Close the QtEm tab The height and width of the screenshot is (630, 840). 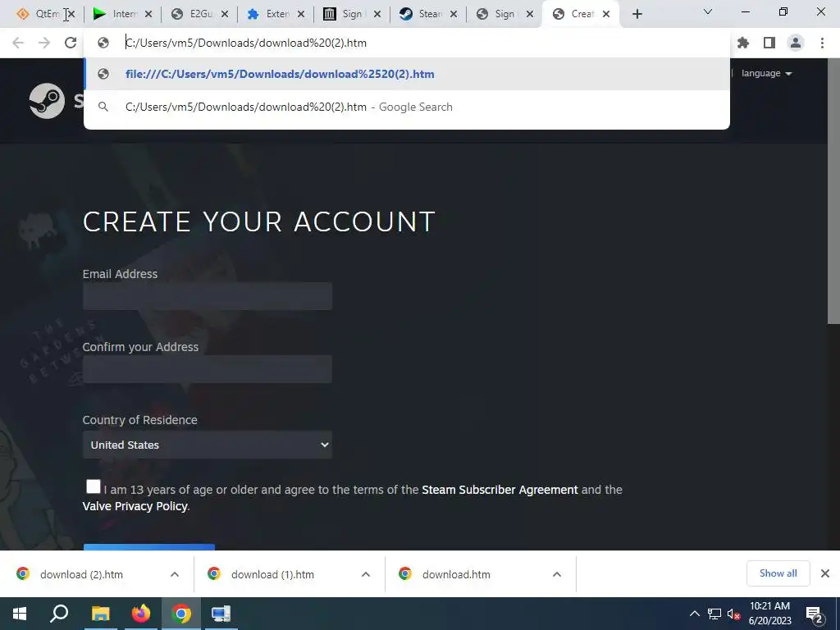pyautogui.click(x=72, y=15)
